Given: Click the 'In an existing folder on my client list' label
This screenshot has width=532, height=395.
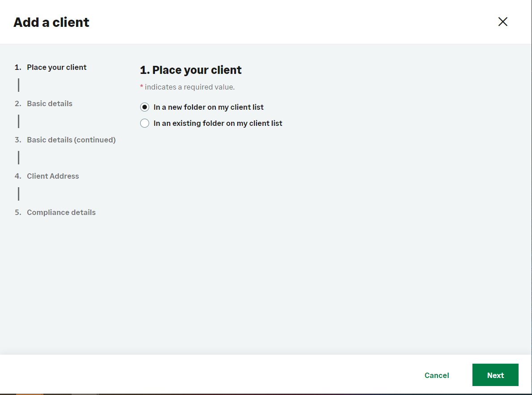Looking at the screenshot, I should [218, 123].
